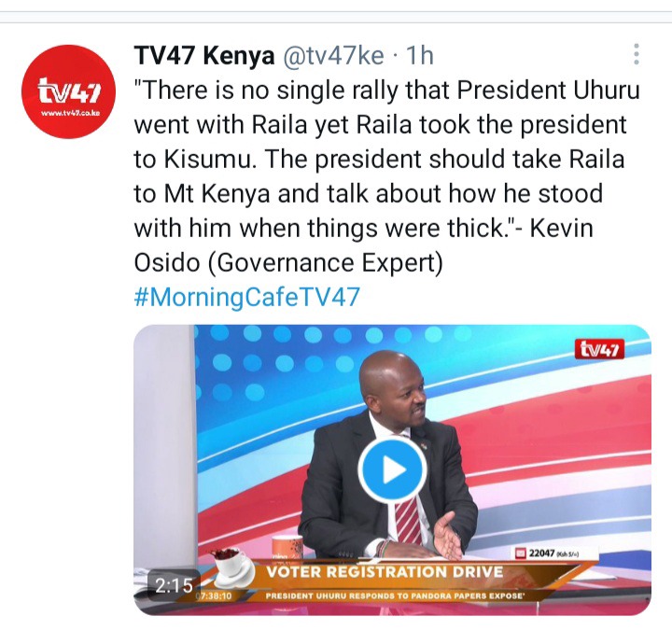Open the tweet's three-dot more options menu
Image resolution: width=672 pixels, height=630 pixels.
pyautogui.click(x=637, y=54)
